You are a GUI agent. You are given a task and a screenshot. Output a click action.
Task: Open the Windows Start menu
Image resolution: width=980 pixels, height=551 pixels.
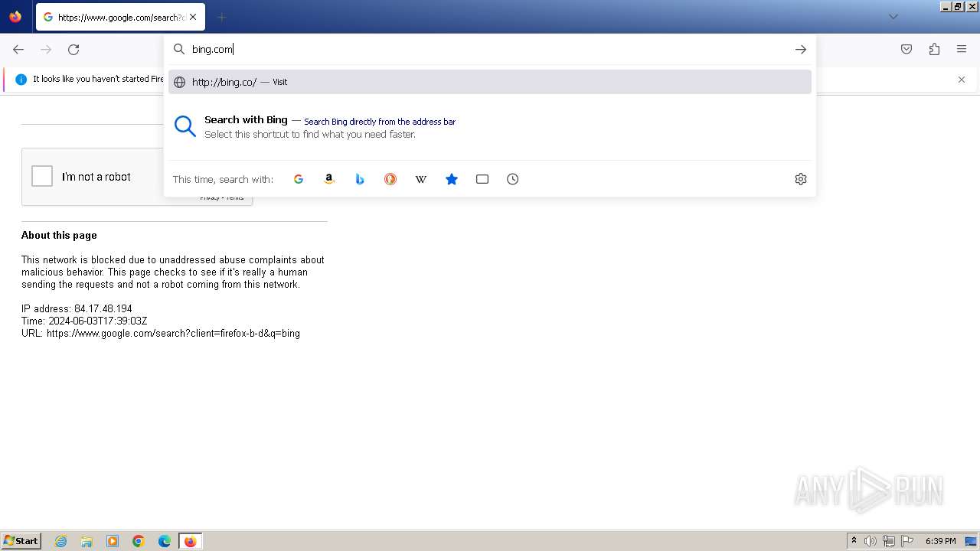click(x=21, y=541)
